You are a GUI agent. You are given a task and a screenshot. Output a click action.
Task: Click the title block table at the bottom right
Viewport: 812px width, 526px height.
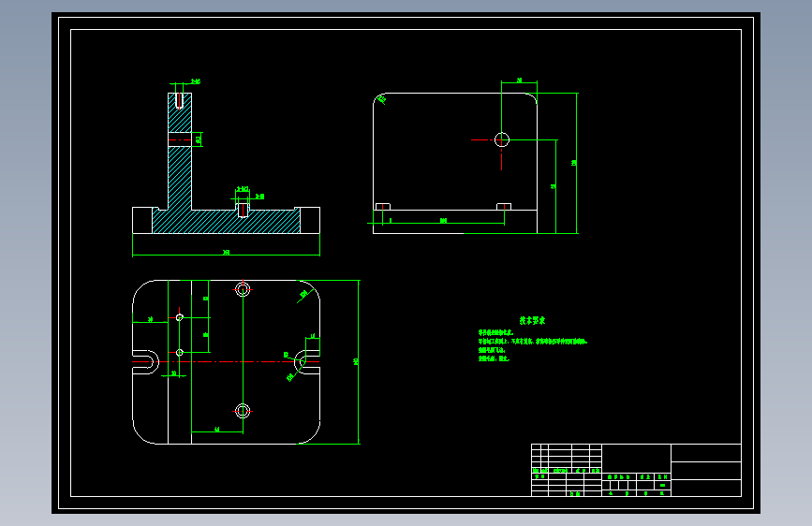coord(636,470)
